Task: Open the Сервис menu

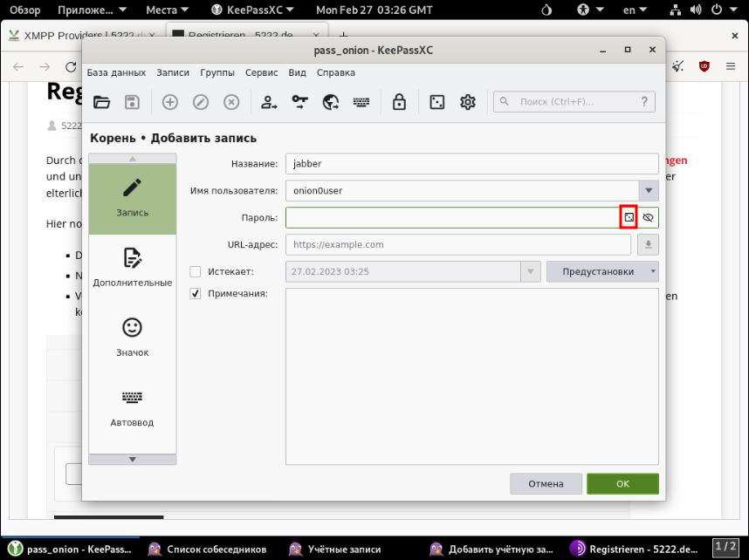Action: (x=261, y=73)
